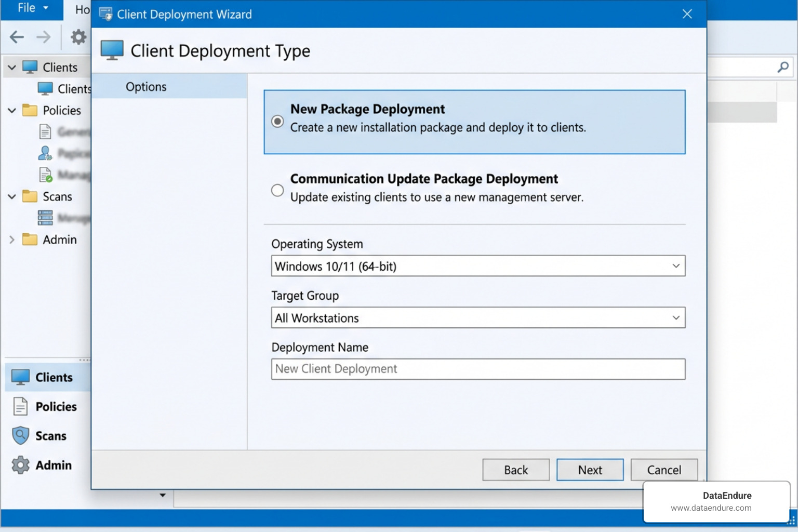Click the back arrow in main toolbar
Viewport: 798px width, 532px height.
[17, 37]
